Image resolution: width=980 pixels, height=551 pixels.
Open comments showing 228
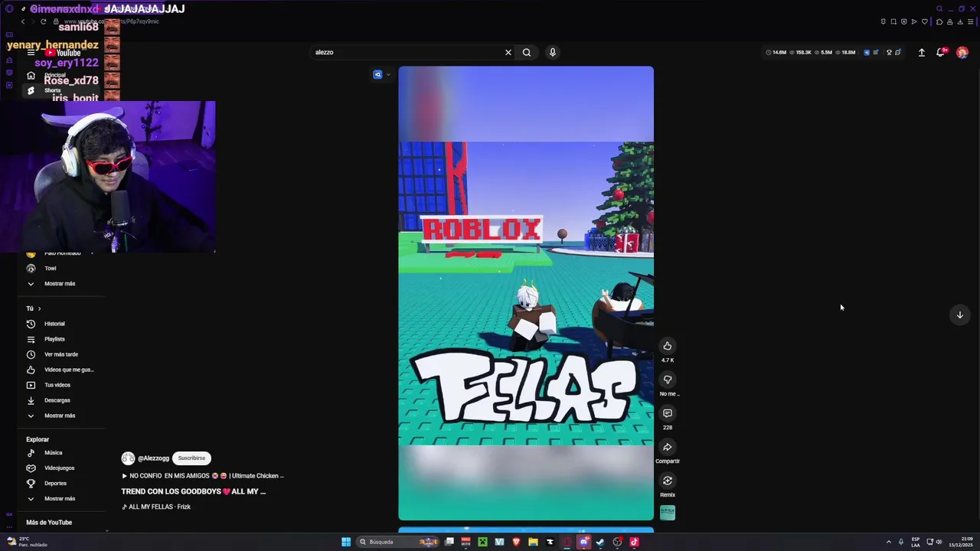[x=668, y=413]
